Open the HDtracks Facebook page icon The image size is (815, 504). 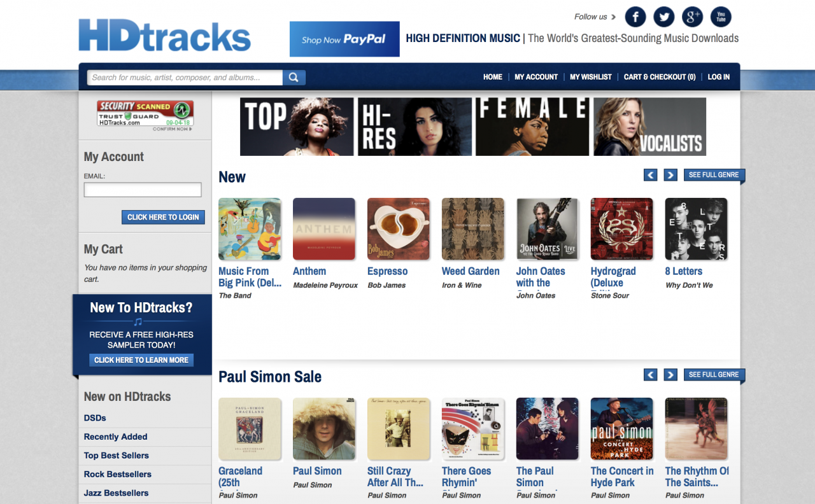click(x=635, y=17)
